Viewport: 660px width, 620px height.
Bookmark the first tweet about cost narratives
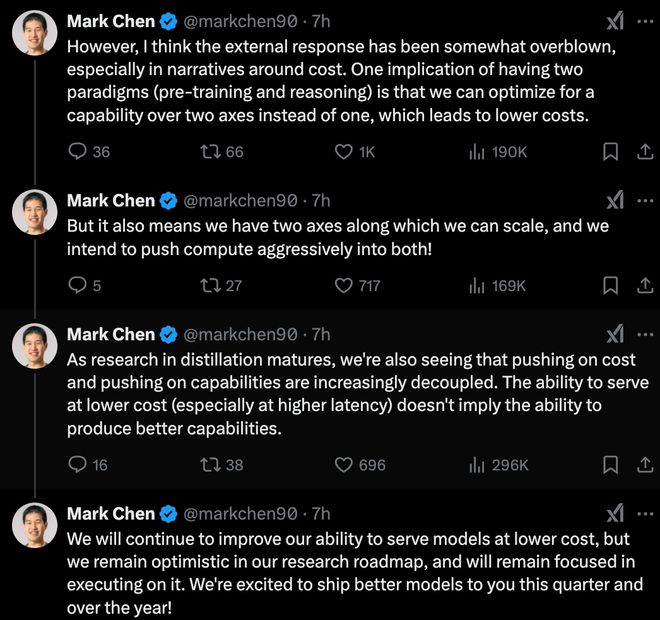pos(610,152)
